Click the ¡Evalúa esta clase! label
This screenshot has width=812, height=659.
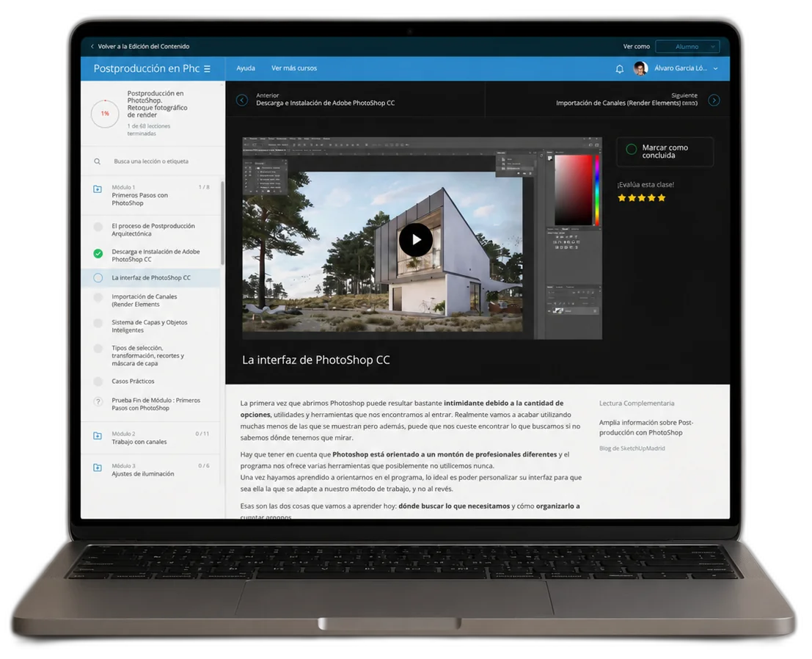click(645, 184)
